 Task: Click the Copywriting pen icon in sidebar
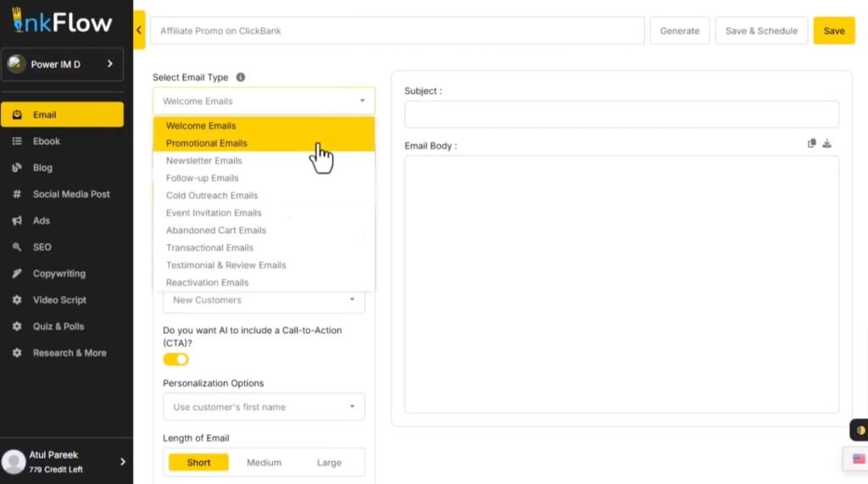coord(17,274)
